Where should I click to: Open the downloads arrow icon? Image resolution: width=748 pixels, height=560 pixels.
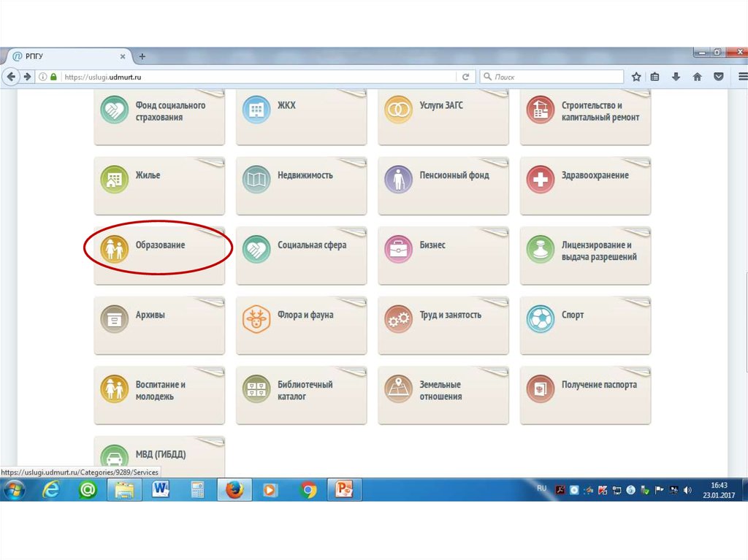[x=676, y=77]
